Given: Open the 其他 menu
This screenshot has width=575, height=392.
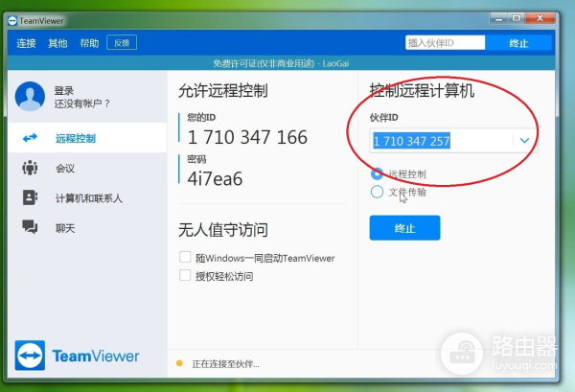Looking at the screenshot, I should (57, 43).
